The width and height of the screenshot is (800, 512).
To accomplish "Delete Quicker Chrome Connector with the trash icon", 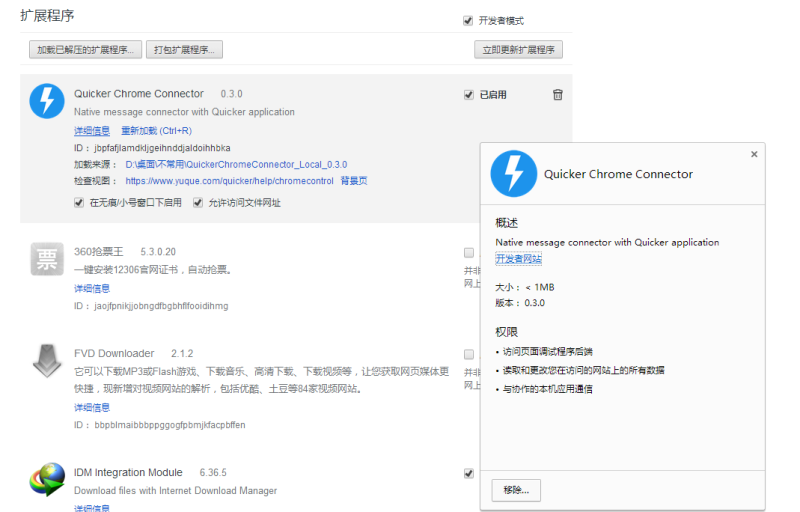I will coord(558,95).
